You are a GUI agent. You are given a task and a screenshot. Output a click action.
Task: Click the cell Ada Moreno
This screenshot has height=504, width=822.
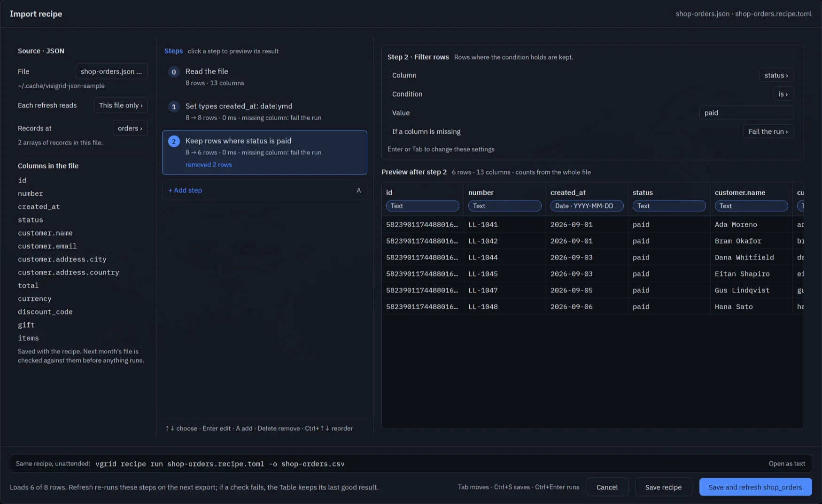(751, 224)
